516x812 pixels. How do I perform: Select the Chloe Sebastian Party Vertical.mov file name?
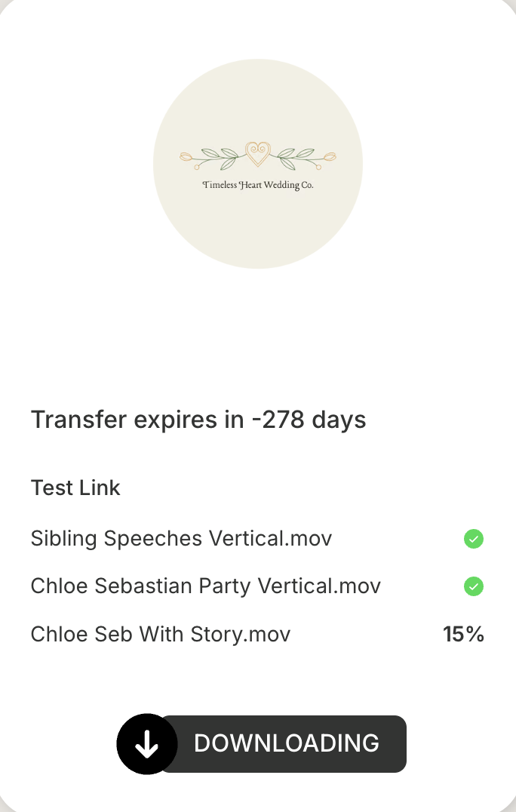[x=205, y=586]
